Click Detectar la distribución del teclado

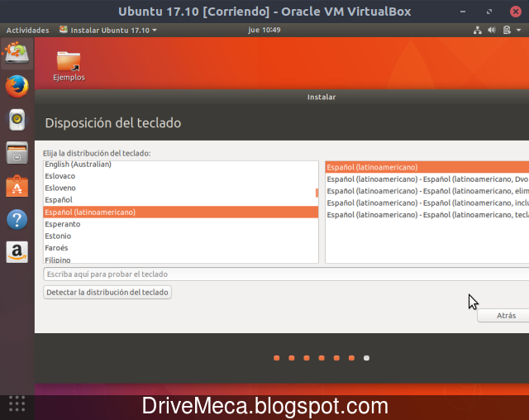click(107, 292)
